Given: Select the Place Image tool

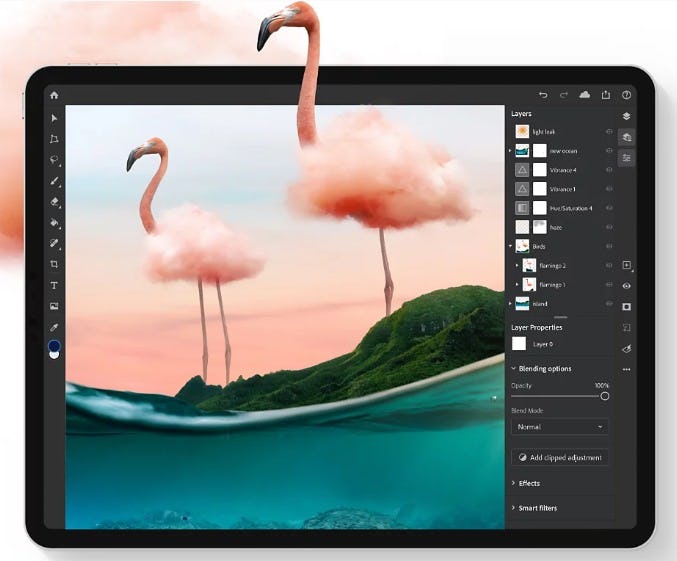Looking at the screenshot, I should click(54, 306).
